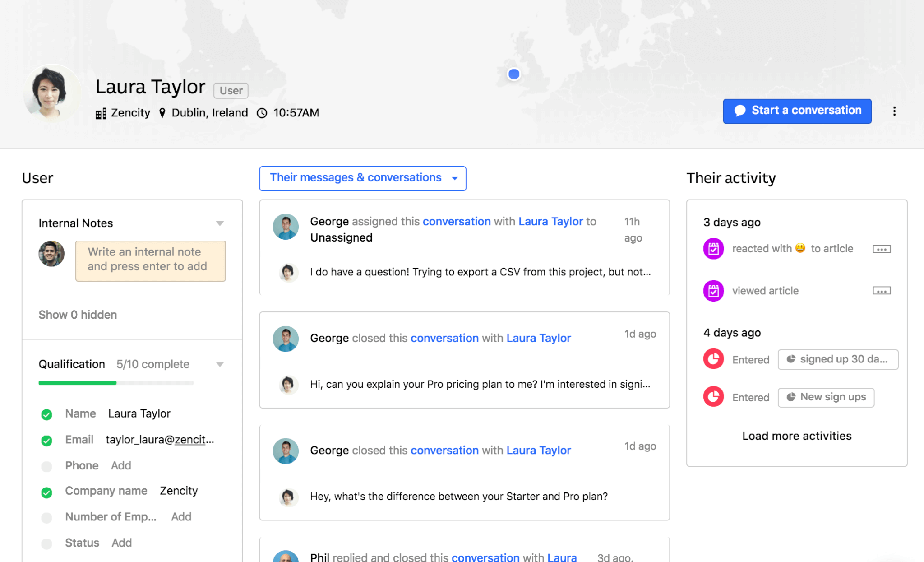Click the 3 days ago activity heading
This screenshot has height=562, width=924.
pyautogui.click(x=732, y=222)
